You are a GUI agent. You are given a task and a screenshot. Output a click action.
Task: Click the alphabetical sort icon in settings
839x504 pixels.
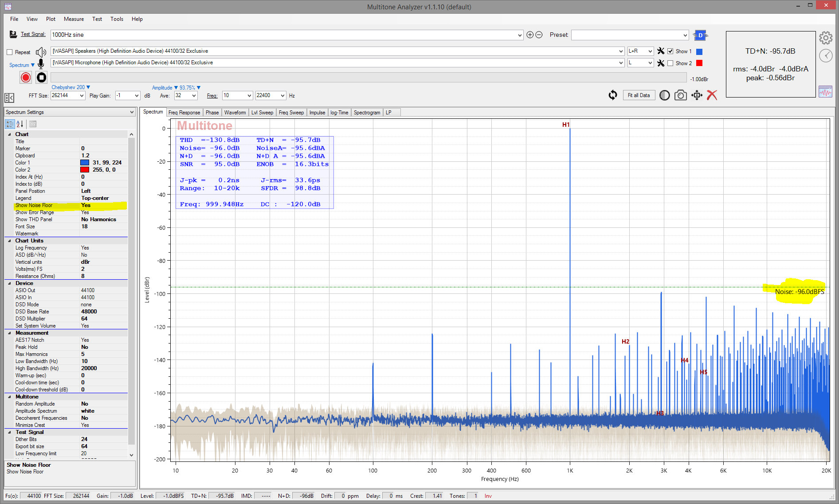click(x=20, y=124)
